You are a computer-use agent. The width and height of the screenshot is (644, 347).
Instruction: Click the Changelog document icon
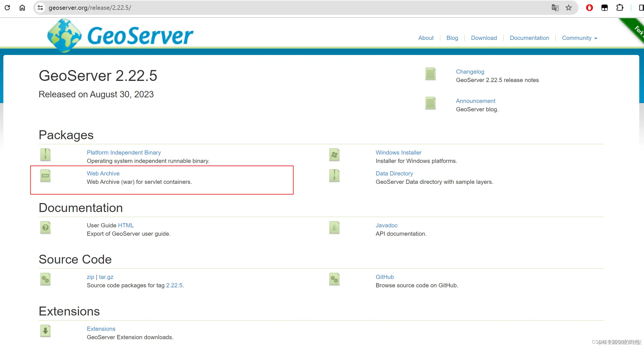coord(430,74)
